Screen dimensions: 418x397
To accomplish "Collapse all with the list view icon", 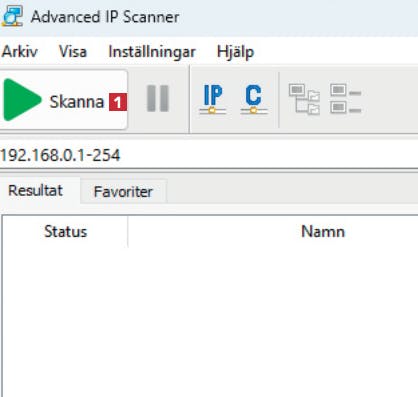I will pyautogui.click(x=346, y=99).
